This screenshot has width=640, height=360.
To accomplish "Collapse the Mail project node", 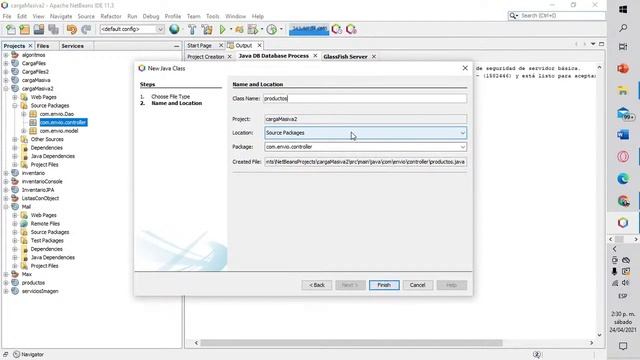I will 6,207.
